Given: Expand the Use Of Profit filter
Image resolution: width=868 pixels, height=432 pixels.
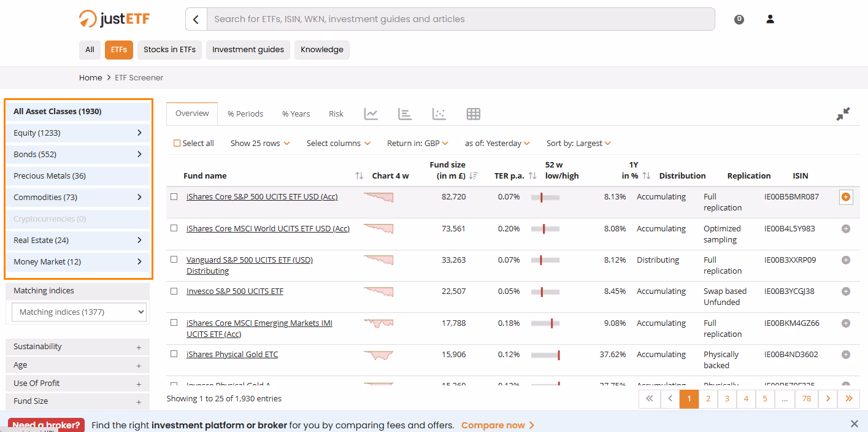Looking at the screenshot, I should (x=77, y=383).
